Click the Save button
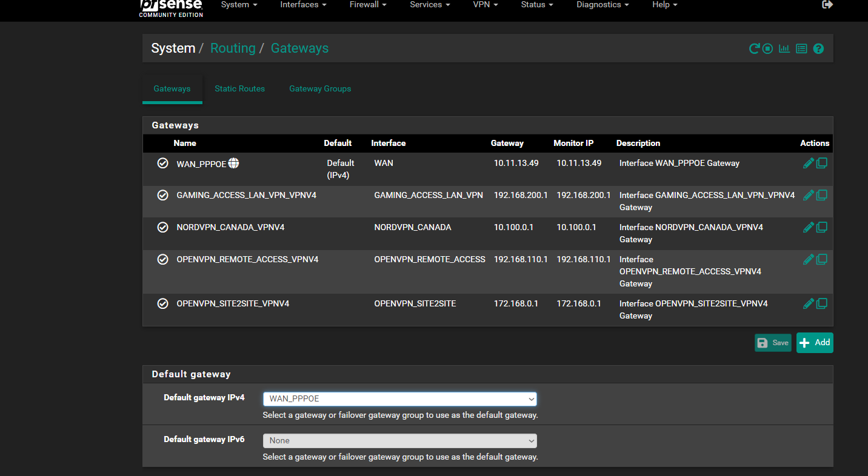Screen dimensions: 868x476 [773, 343]
